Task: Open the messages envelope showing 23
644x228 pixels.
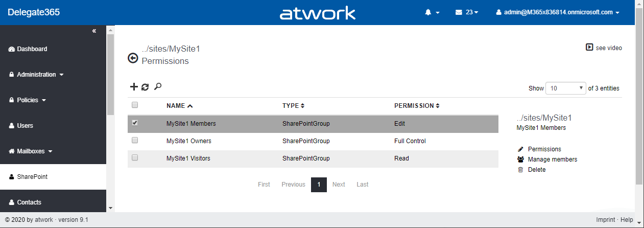Action: [x=466, y=13]
